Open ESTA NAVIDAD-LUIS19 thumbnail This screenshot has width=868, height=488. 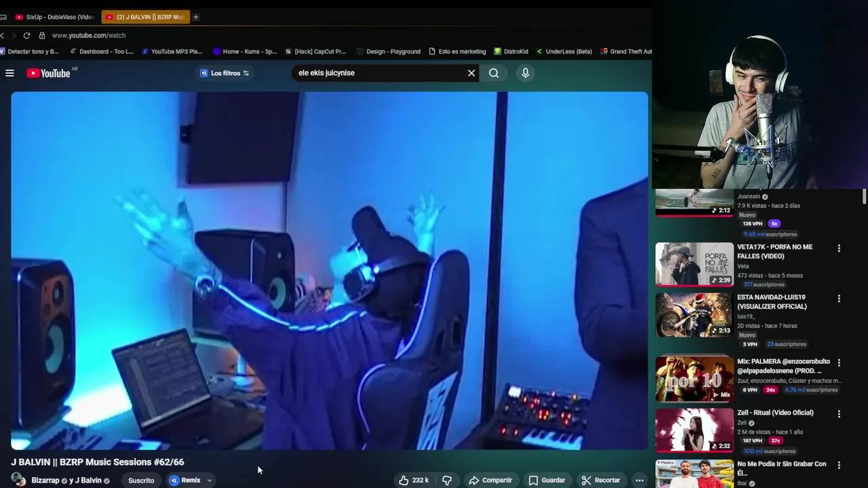[x=694, y=314]
